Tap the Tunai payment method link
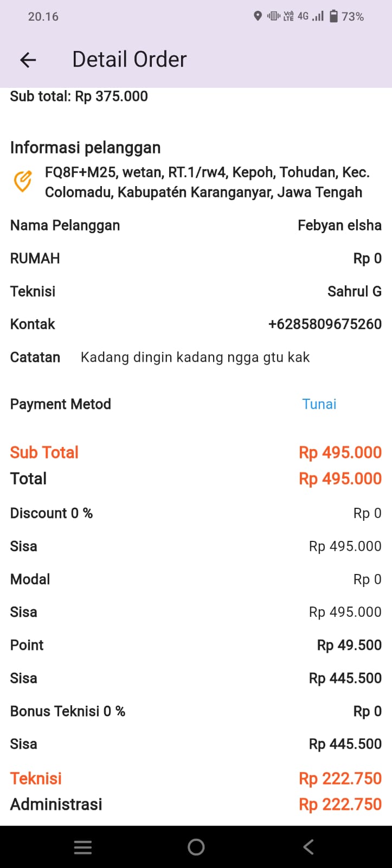This screenshot has width=392, height=868. click(x=319, y=404)
